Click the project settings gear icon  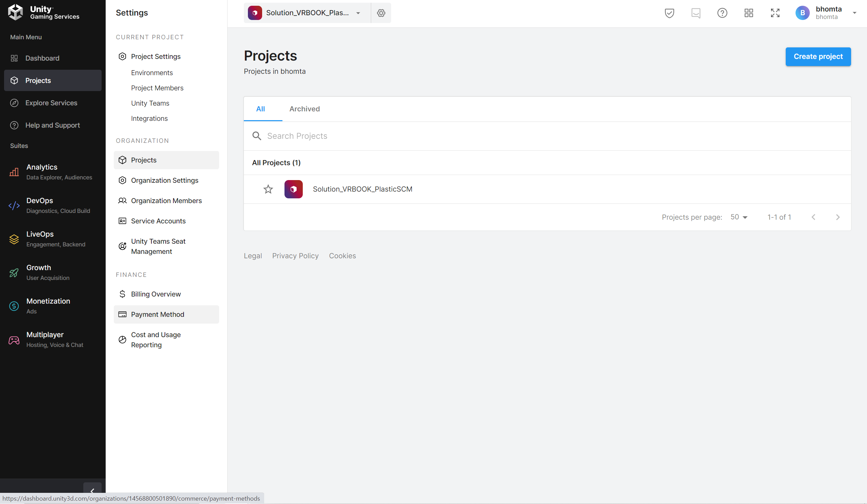(x=381, y=13)
